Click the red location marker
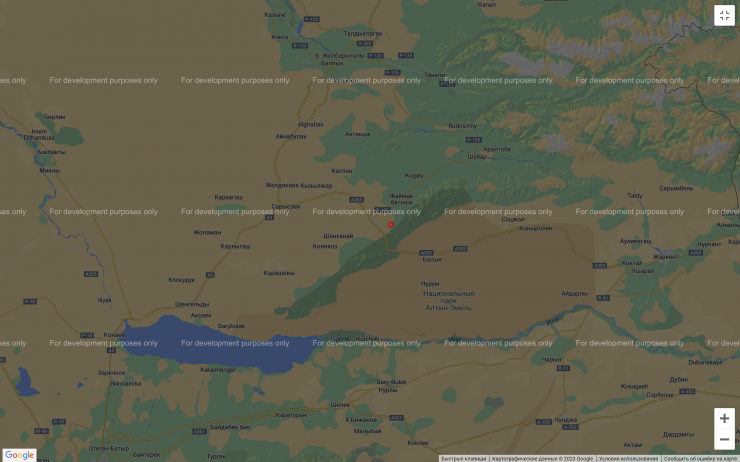Viewport: 740px width, 462px height. tap(391, 225)
